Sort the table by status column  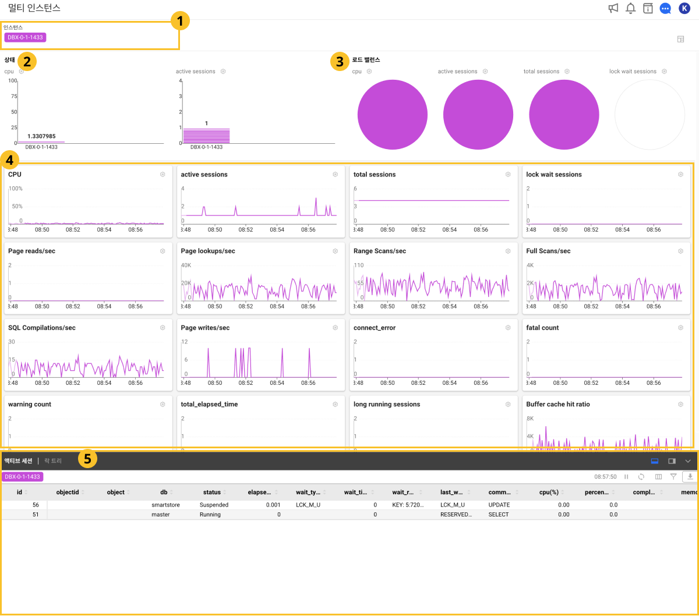[x=214, y=492]
